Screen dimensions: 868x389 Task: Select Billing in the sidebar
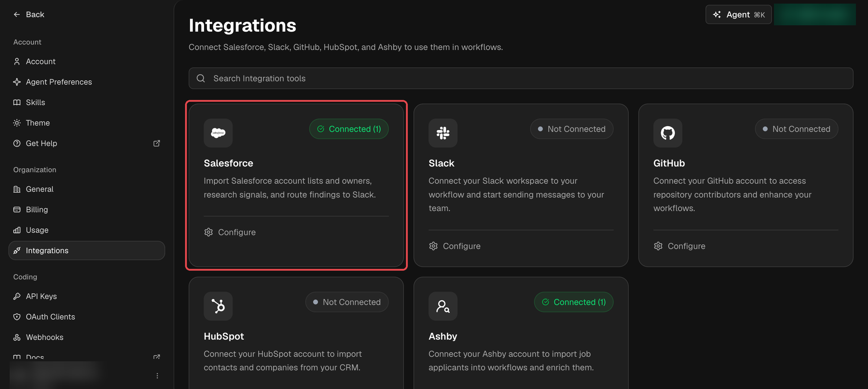point(87,210)
